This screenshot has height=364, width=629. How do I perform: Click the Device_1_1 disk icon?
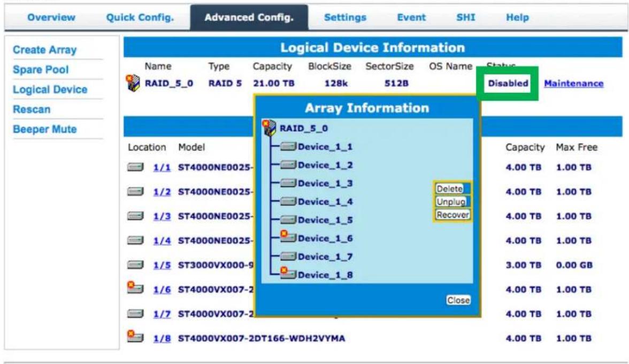click(288, 146)
